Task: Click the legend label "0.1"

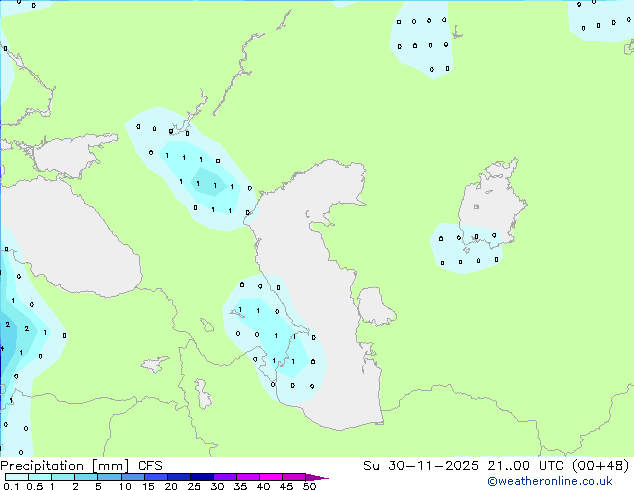Action: point(11,486)
